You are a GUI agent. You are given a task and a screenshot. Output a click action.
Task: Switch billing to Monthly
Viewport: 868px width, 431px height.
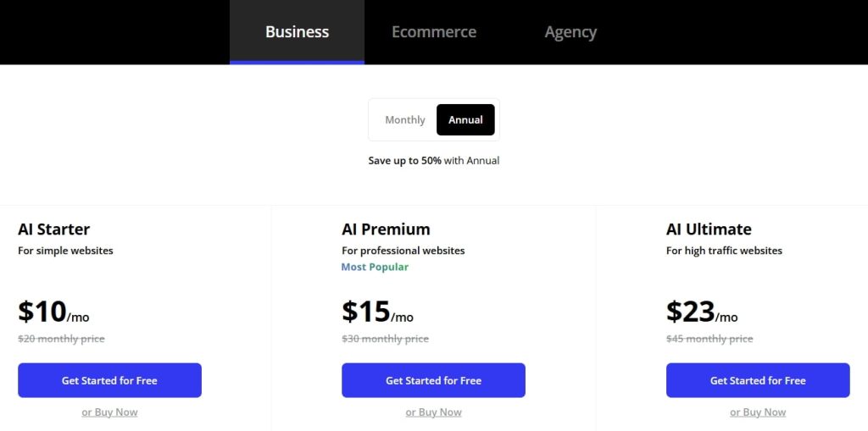(x=404, y=120)
